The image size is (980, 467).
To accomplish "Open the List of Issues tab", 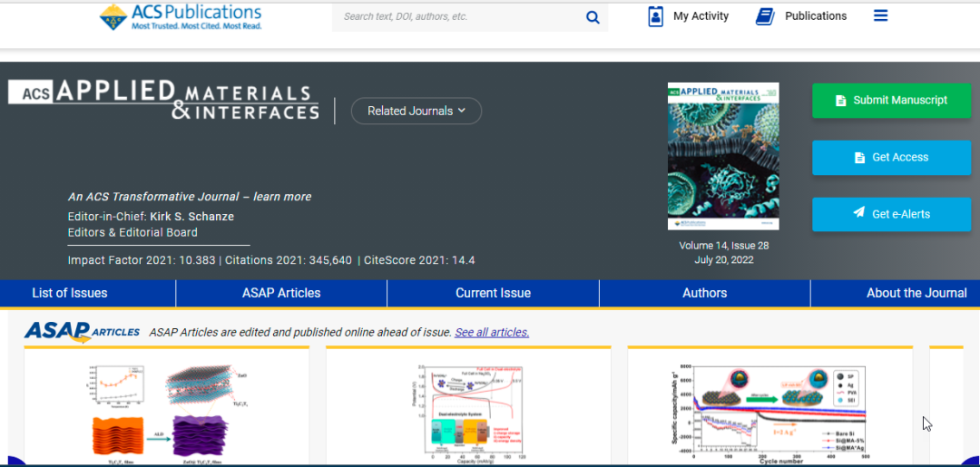I will pos(70,293).
